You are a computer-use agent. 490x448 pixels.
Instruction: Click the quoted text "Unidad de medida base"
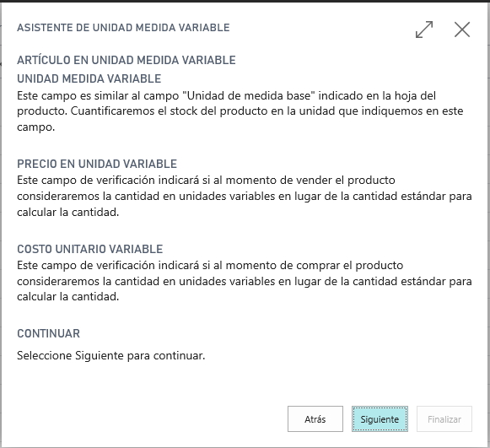249,95
